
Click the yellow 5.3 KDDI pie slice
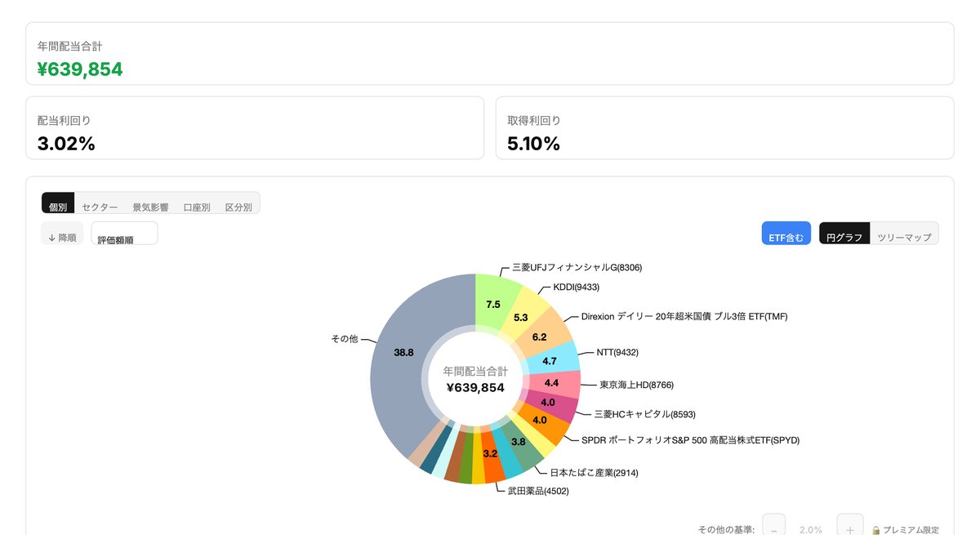[x=521, y=317]
